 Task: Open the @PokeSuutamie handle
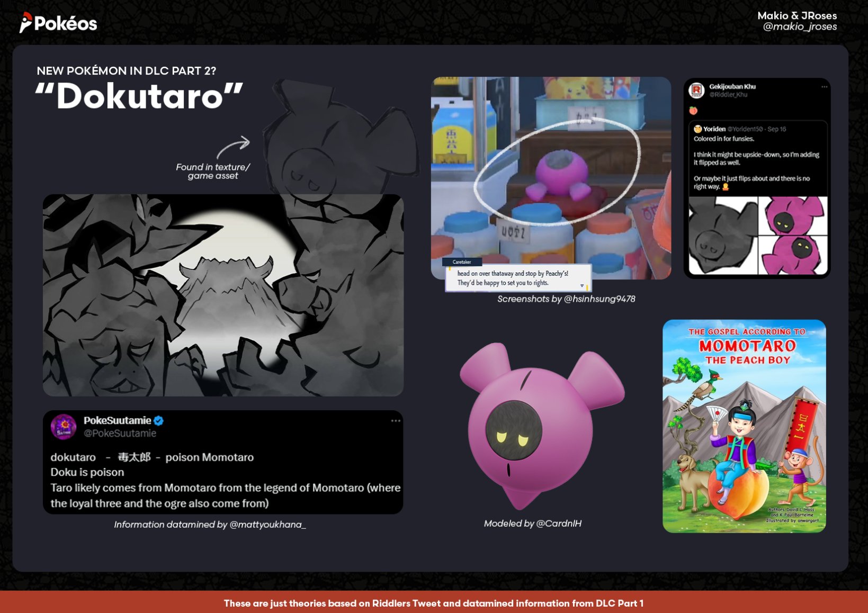coord(120,433)
